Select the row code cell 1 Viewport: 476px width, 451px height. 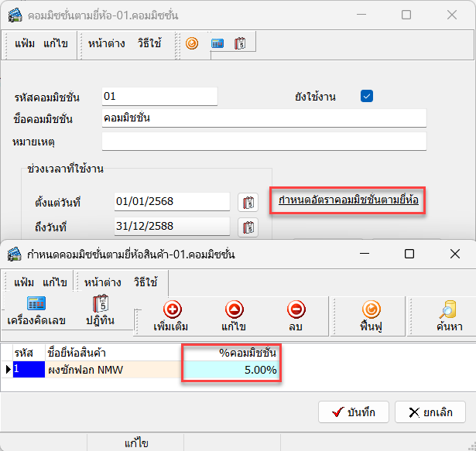click(x=29, y=369)
